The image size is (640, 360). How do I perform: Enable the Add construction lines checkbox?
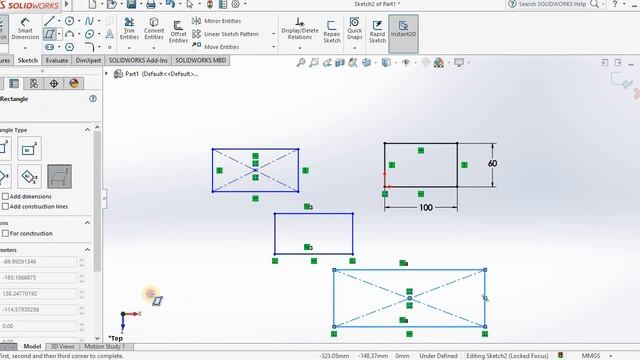[x=5, y=207]
